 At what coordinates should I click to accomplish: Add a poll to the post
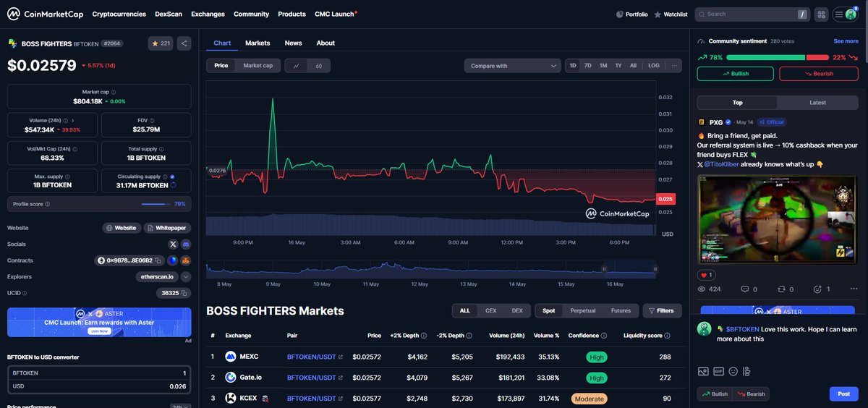[x=746, y=371]
